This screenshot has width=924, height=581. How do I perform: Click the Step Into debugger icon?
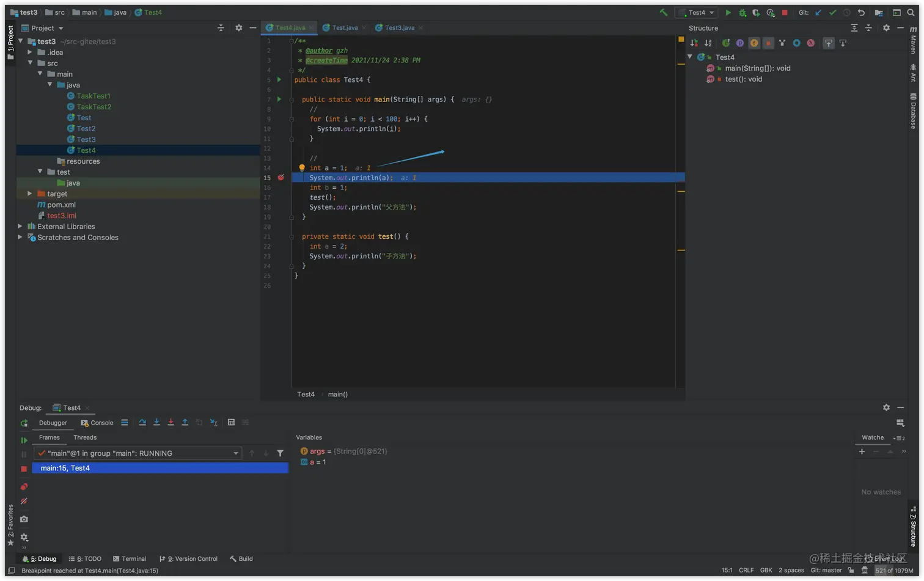pos(156,422)
